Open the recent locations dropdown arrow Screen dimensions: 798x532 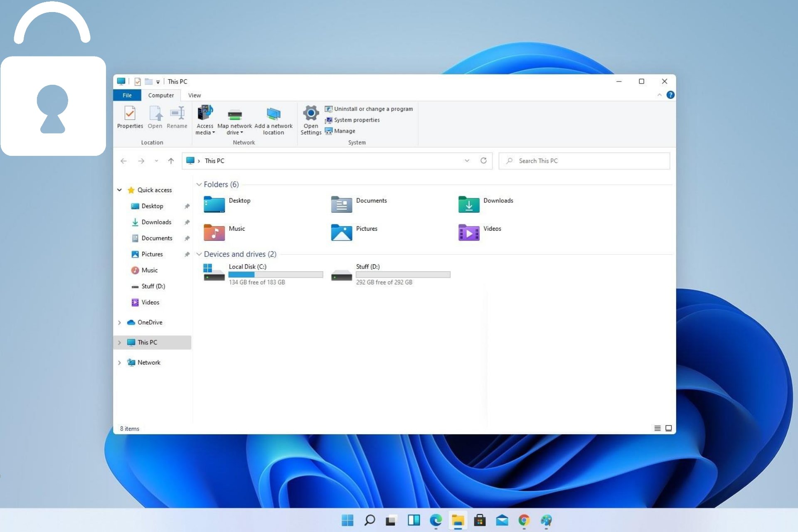pos(156,161)
